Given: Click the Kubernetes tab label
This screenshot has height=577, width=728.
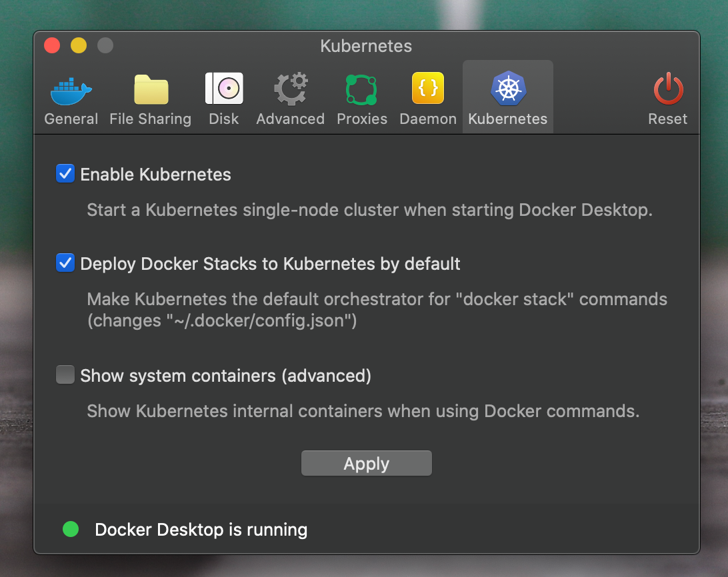Looking at the screenshot, I should 508,119.
